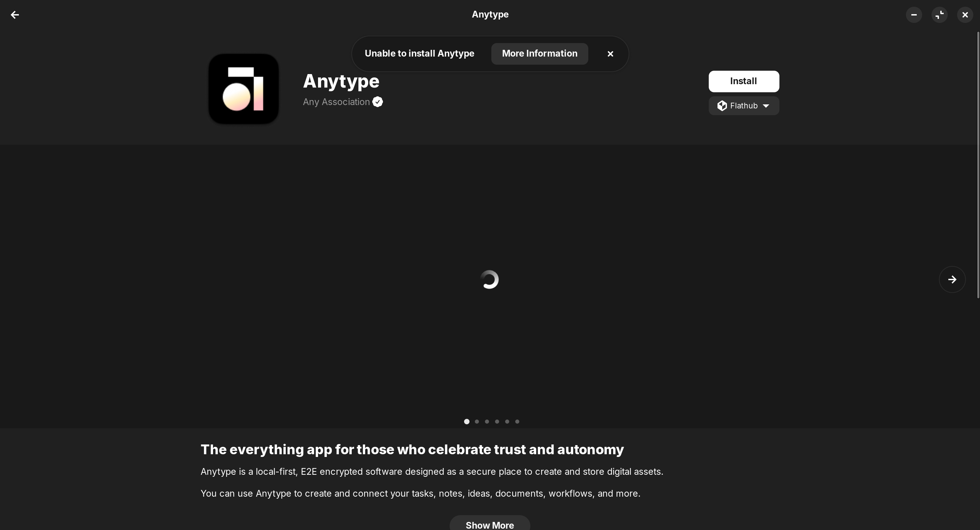The width and height of the screenshot is (980, 530).
Task: Click the 'Unable to install Anytype' message
Action: click(419, 54)
